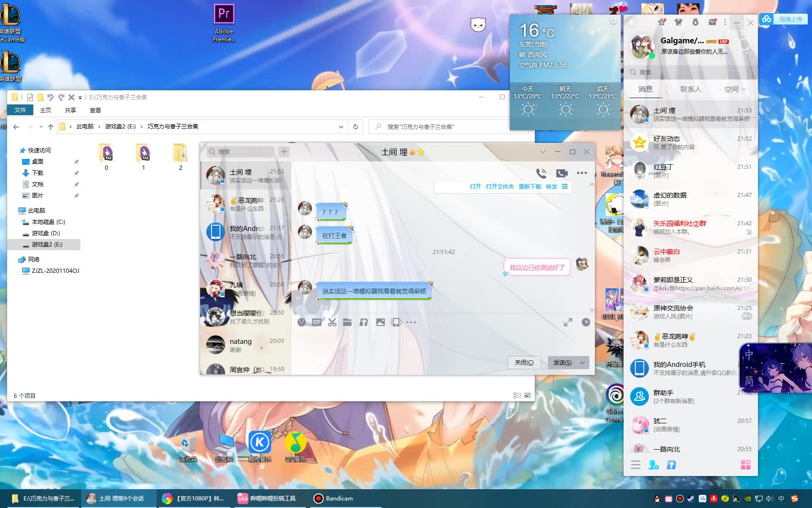
Task: Click the add friend icon at QQ panel bottom
Action: point(654,465)
